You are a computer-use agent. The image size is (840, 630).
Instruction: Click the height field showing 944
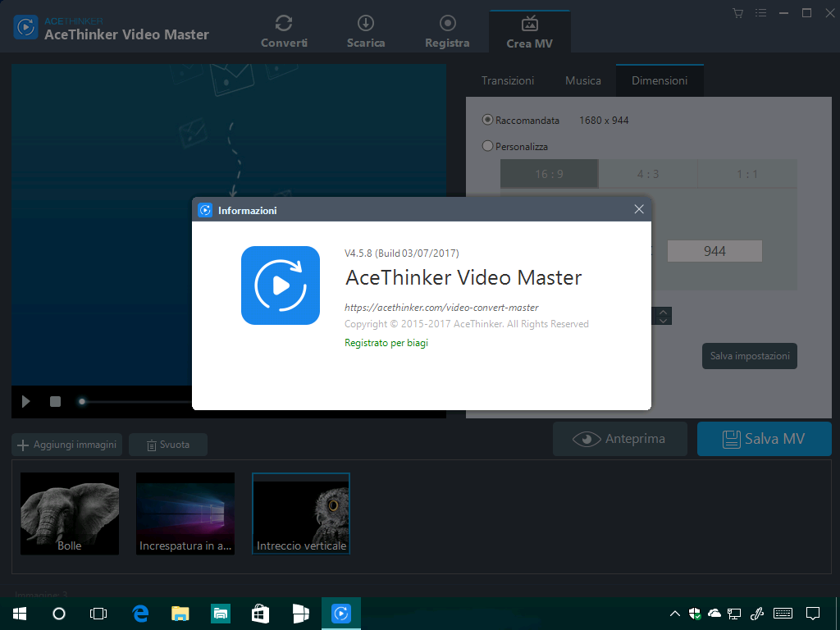(714, 251)
